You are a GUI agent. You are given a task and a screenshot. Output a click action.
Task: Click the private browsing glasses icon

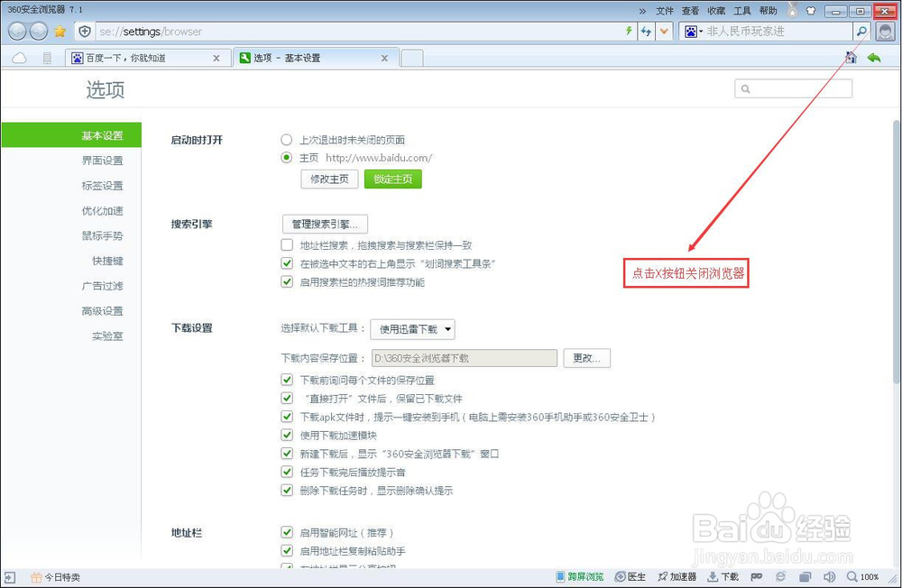click(757, 576)
